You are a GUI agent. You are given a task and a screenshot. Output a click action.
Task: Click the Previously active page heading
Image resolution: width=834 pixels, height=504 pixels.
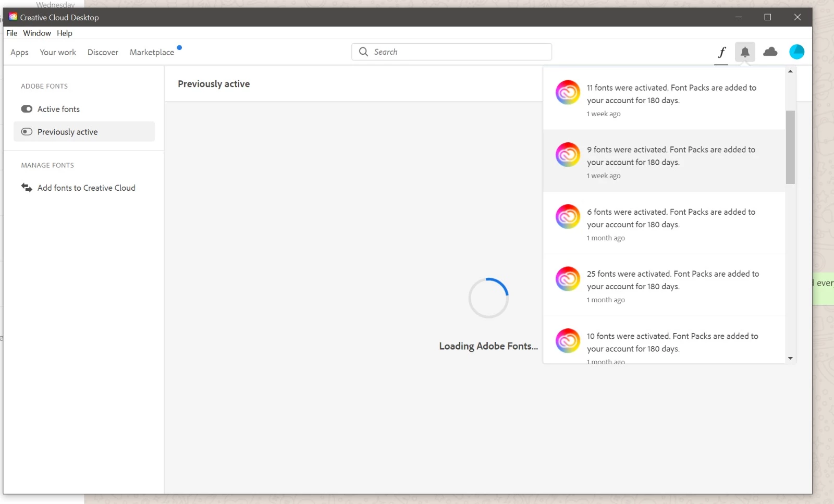click(x=214, y=84)
